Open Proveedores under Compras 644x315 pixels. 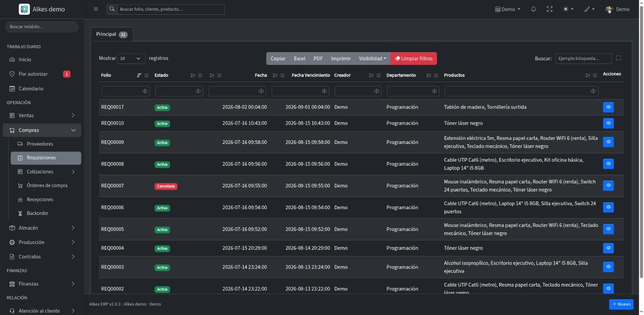(x=46, y=144)
